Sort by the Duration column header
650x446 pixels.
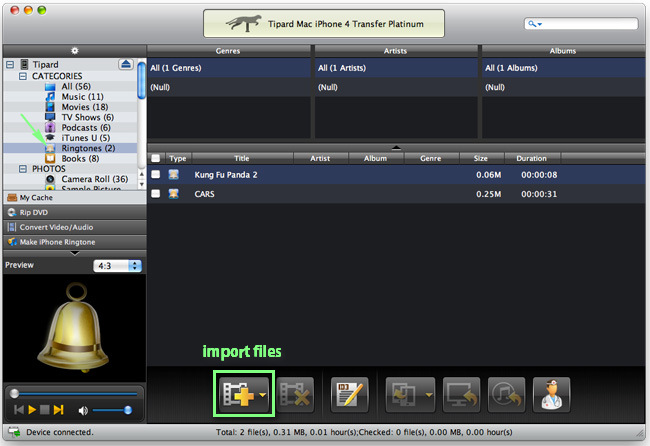(x=532, y=158)
